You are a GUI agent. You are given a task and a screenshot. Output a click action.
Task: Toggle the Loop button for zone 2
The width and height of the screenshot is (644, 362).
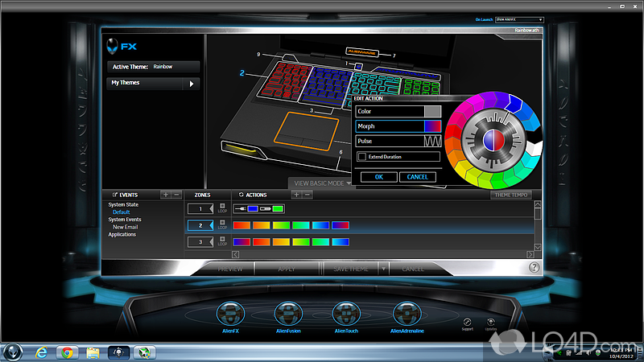pos(222,224)
